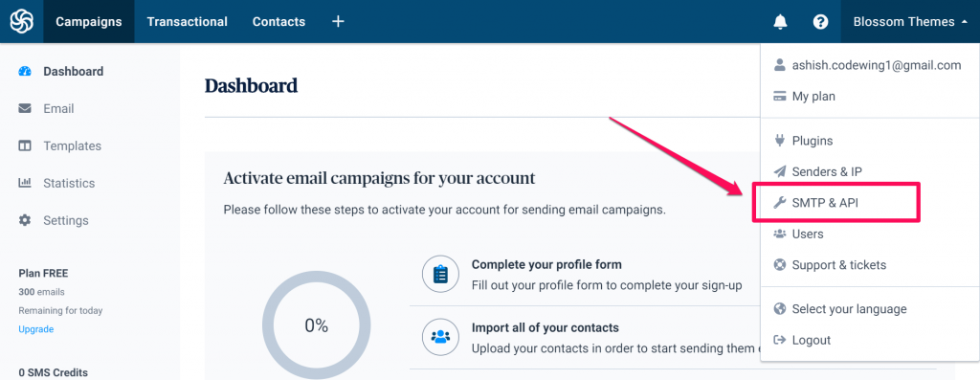
Task: Click the Email envelope icon in sidebar
Action: coord(24,109)
